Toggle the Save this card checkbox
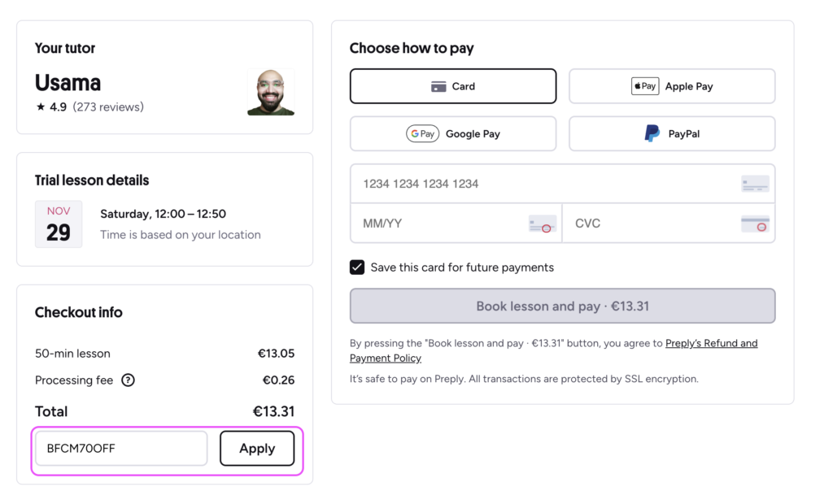 tap(357, 267)
